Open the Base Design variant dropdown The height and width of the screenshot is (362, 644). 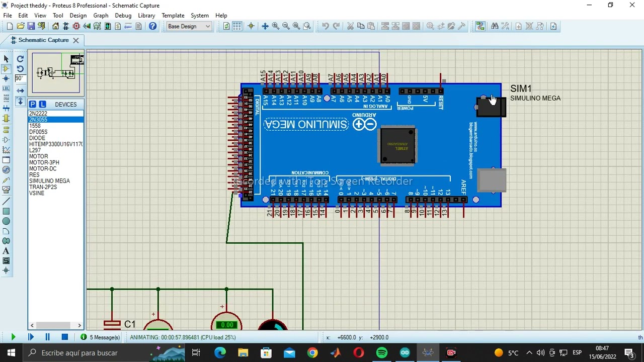189,26
